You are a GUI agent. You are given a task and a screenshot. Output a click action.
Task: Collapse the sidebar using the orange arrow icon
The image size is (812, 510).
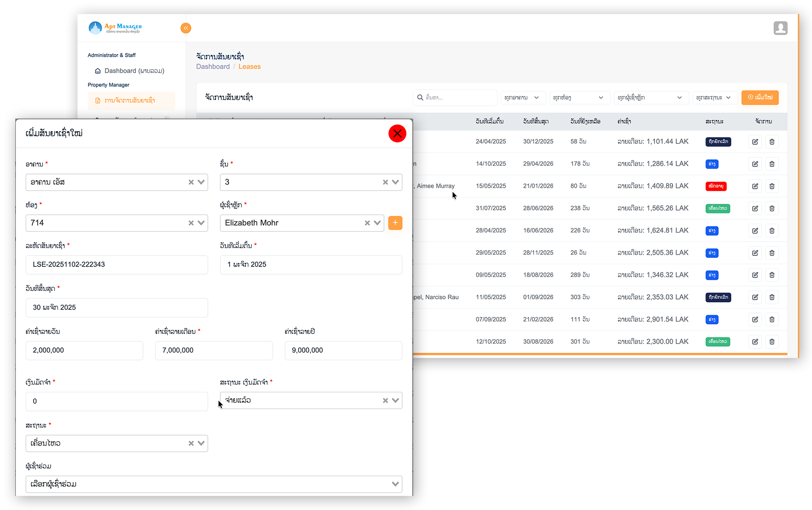(186, 28)
